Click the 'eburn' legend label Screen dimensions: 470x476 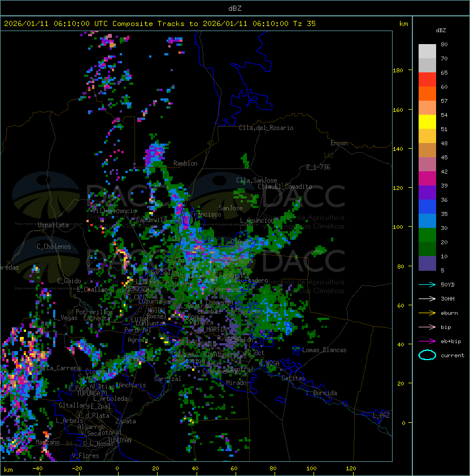449,313
